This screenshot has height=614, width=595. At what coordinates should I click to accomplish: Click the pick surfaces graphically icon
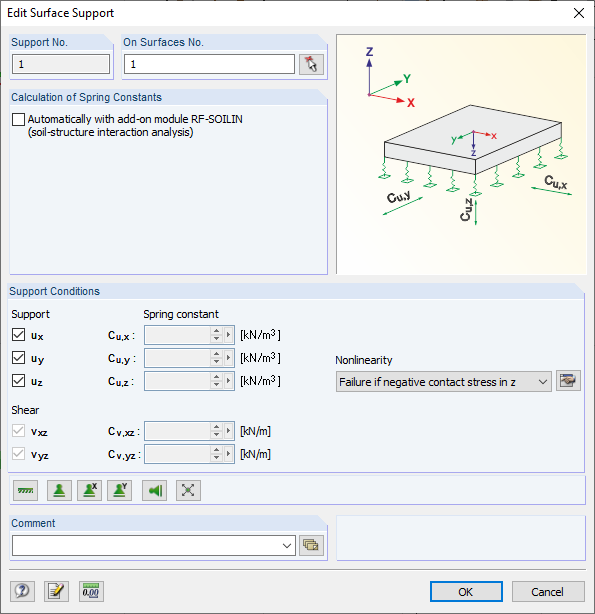(311, 64)
